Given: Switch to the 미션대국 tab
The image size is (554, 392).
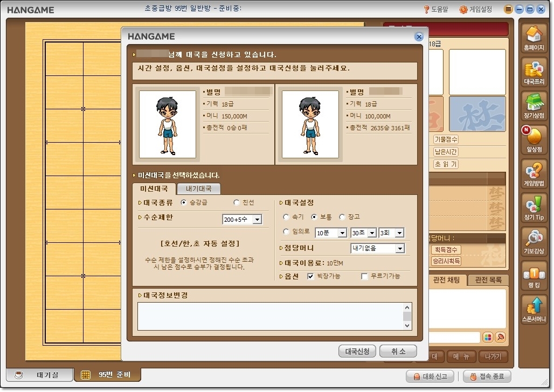Looking at the screenshot, I should (x=154, y=188).
